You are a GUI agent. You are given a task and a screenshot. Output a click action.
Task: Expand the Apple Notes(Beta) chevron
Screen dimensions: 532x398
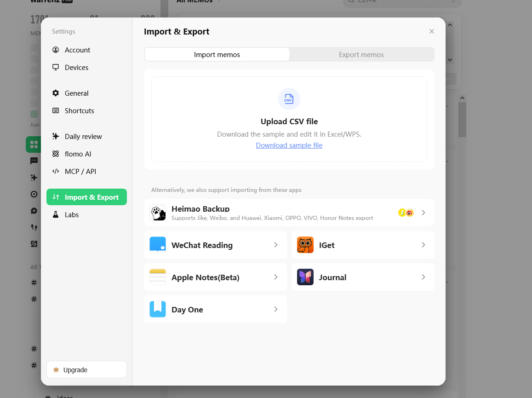(x=276, y=277)
